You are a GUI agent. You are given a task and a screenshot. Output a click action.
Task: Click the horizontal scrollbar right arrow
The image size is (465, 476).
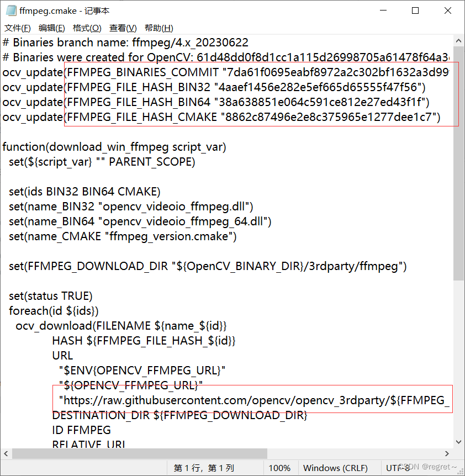(447, 453)
